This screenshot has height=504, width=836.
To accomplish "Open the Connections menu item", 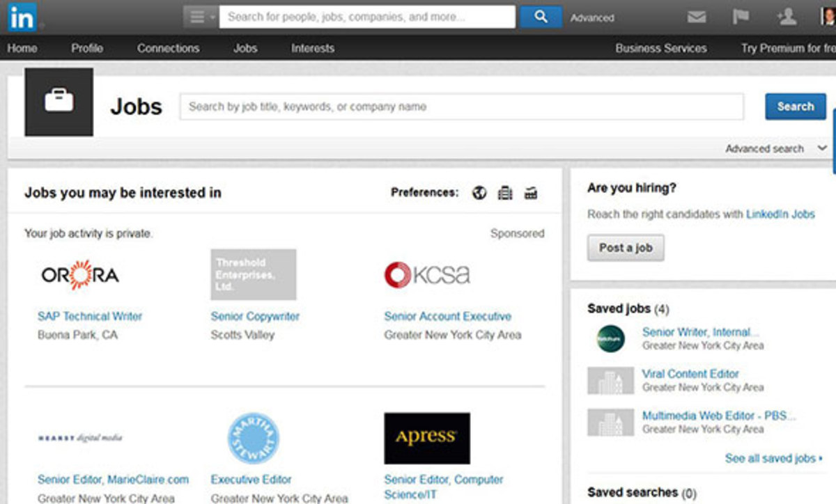I will coord(168,48).
